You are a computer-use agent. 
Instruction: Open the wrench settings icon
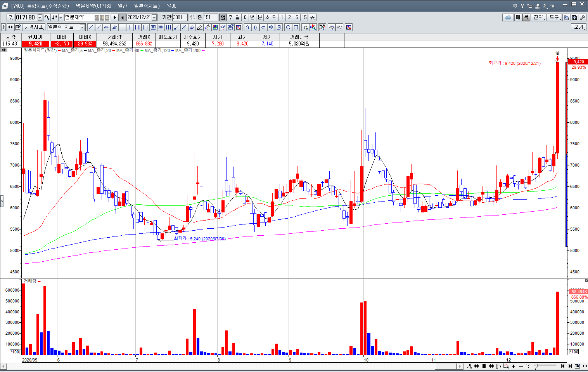[x=582, y=17]
